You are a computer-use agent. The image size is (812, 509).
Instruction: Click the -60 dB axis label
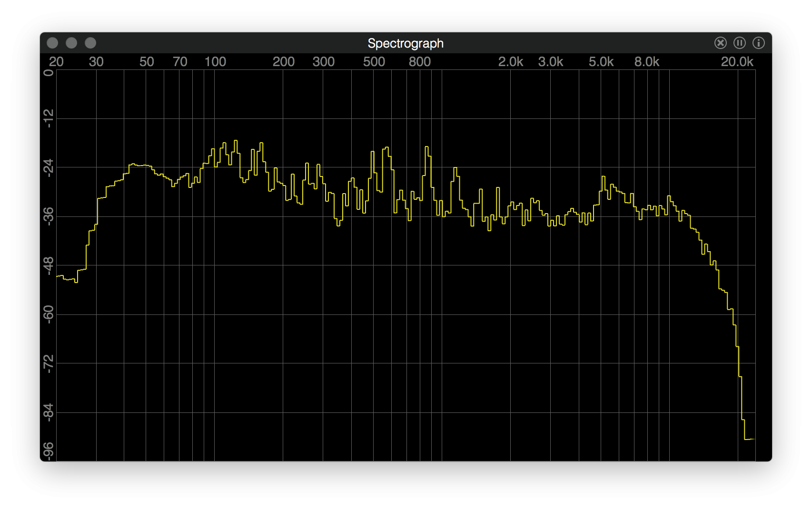click(48, 314)
